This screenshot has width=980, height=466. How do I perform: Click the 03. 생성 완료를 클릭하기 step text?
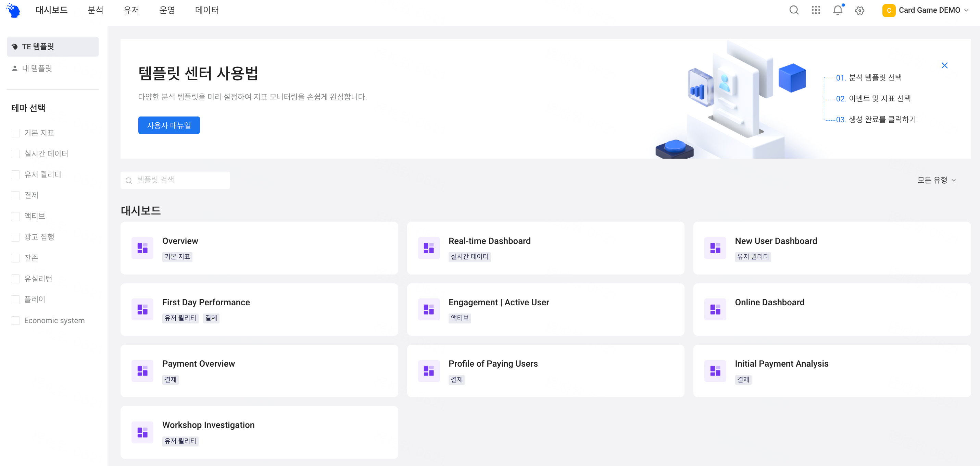[x=876, y=120]
